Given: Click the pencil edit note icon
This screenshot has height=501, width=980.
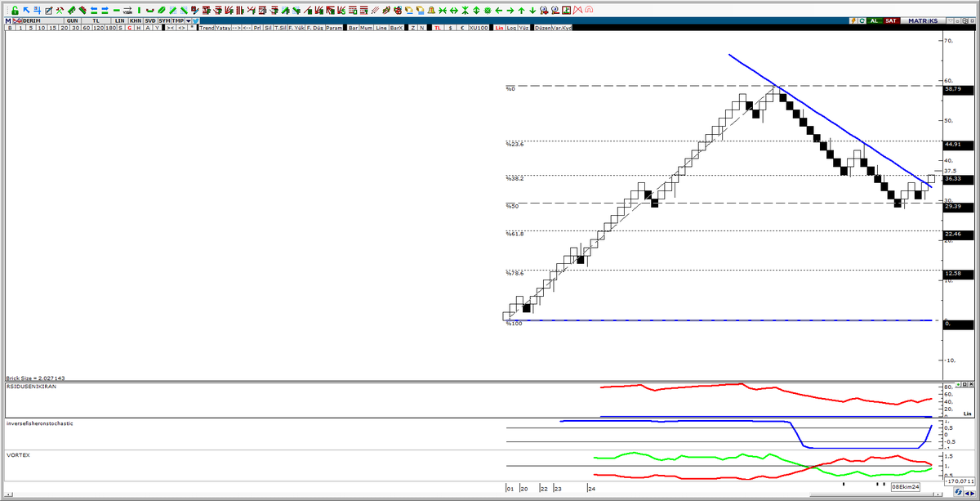Looking at the screenshot, I should coord(48,11).
